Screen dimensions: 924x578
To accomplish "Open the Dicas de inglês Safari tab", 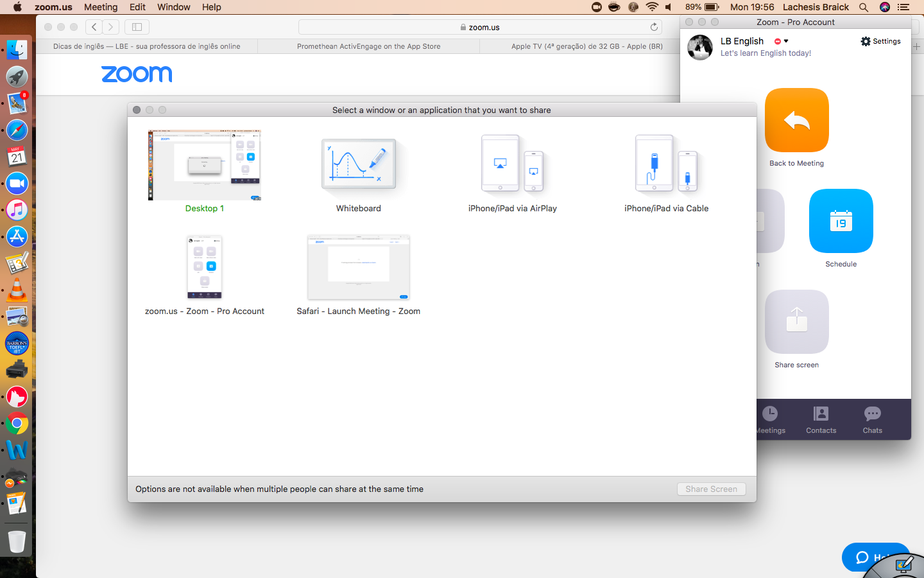I will pyautogui.click(x=147, y=46).
